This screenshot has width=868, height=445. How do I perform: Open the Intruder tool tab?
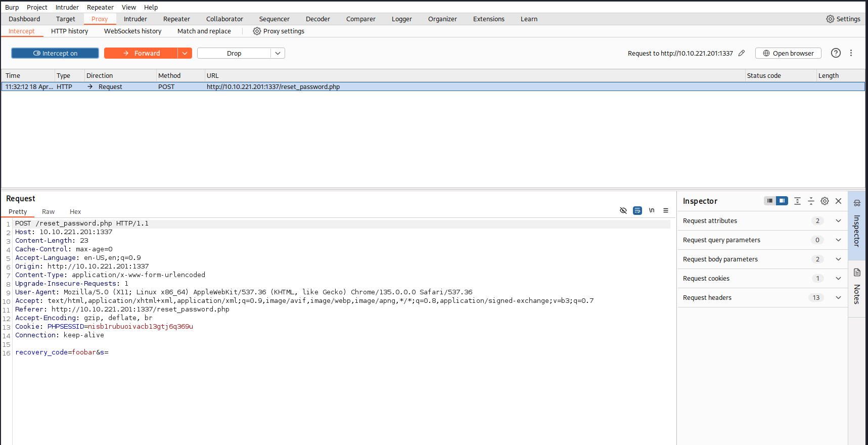tap(135, 19)
